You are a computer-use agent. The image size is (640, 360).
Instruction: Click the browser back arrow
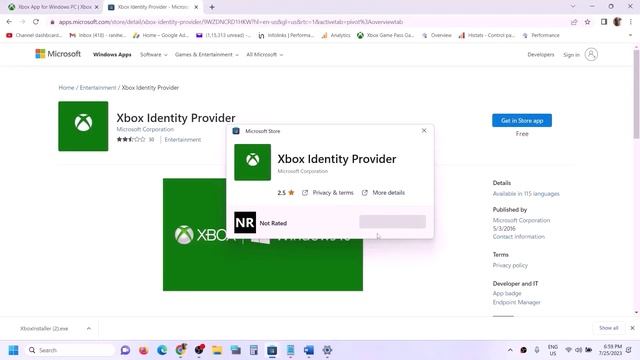pyautogui.click(x=9, y=22)
